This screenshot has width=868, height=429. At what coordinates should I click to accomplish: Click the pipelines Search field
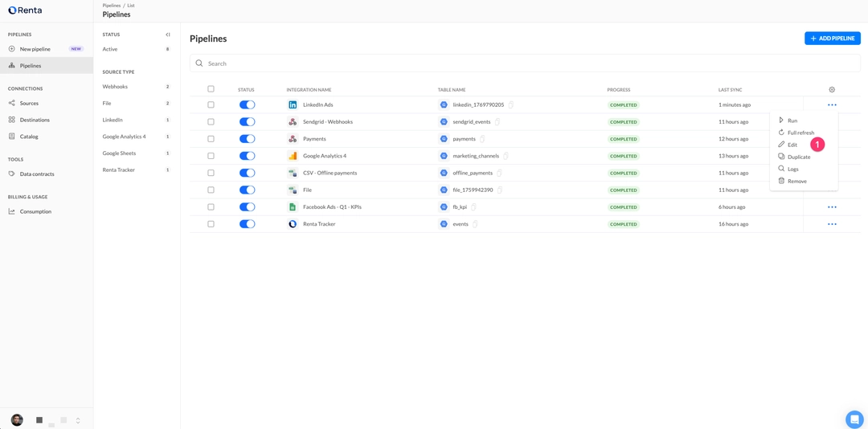[x=525, y=63]
